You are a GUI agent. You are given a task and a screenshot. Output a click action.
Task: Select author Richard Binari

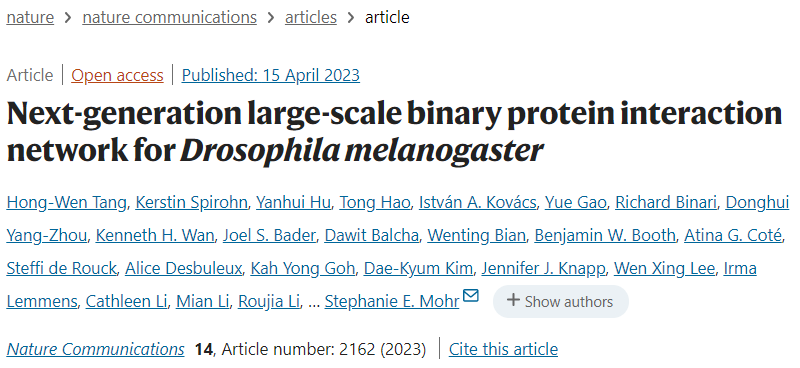click(x=666, y=202)
